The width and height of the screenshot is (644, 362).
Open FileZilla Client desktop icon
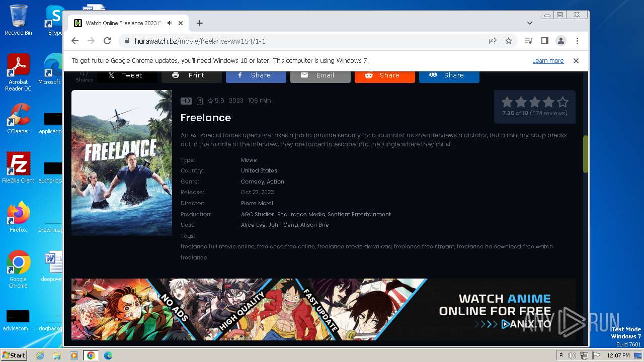click(18, 168)
